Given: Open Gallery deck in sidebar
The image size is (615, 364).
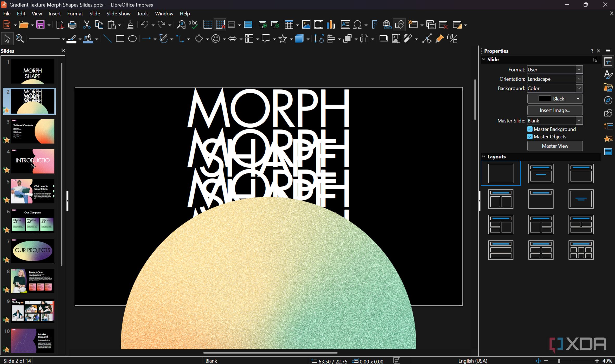Looking at the screenshot, I should pos(608,87).
